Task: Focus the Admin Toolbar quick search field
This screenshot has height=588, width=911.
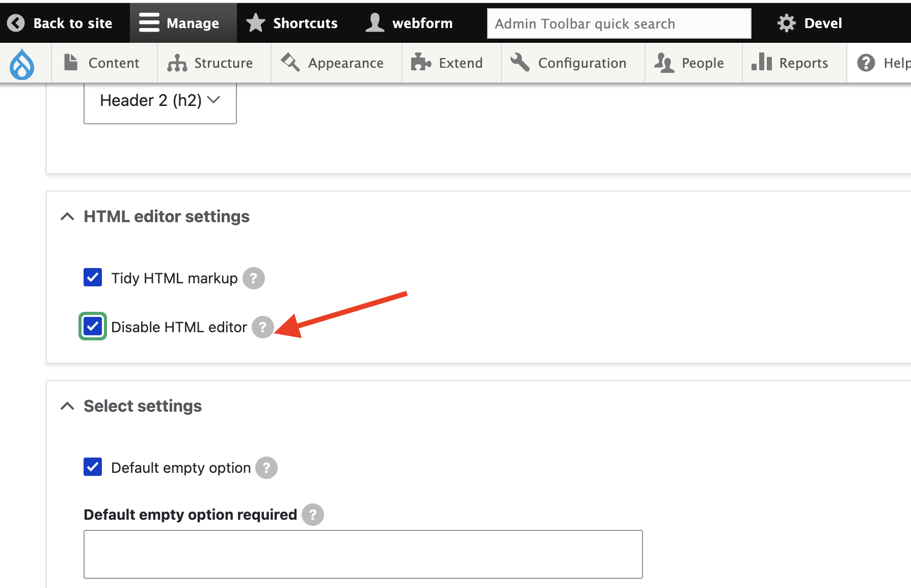Action: pyautogui.click(x=619, y=23)
